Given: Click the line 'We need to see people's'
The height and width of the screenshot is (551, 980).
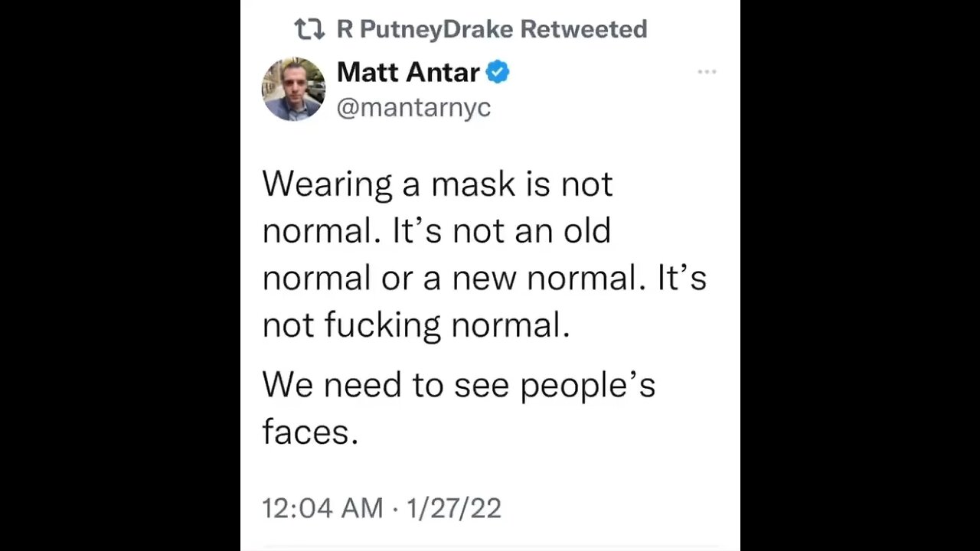Looking at the screenshot, I should [x=459, y=386].
